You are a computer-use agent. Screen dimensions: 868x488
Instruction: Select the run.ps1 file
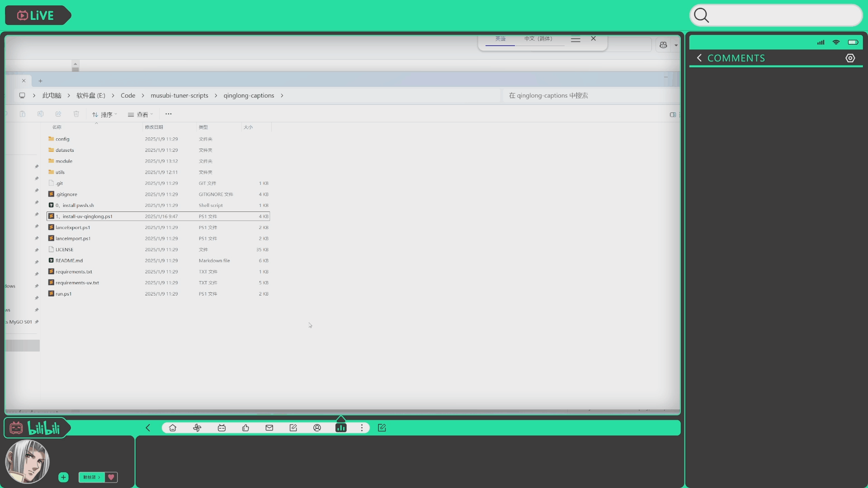(x=64, y=294)
